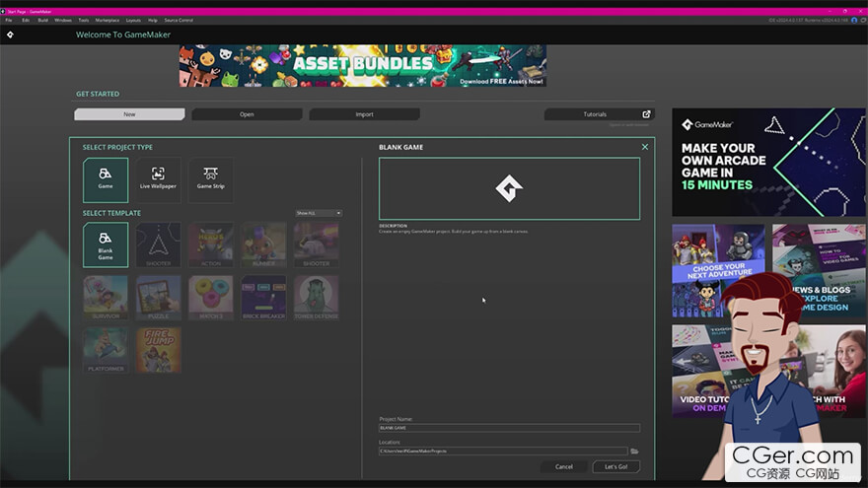Pick the Fire Jump template
This screenshot has height=488, width=868.
(158, 350)
